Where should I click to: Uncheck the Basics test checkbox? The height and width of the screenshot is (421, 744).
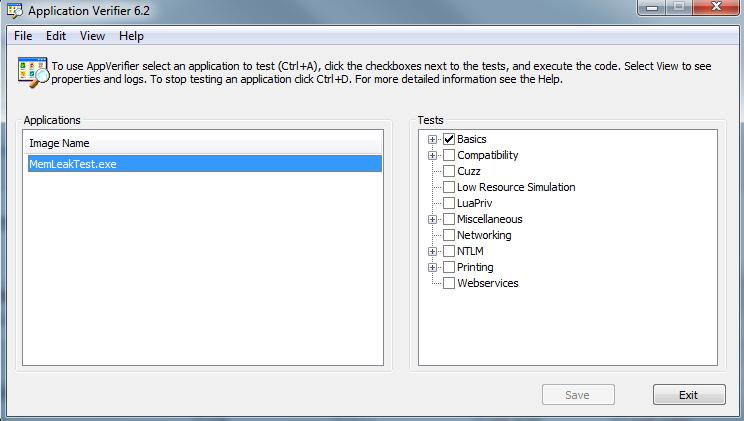449,139
